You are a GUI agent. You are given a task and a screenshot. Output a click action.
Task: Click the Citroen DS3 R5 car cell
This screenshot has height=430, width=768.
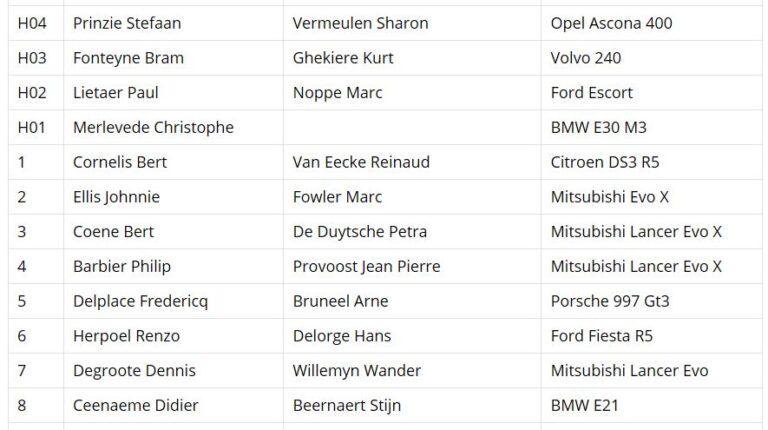[x=651, y=162]
